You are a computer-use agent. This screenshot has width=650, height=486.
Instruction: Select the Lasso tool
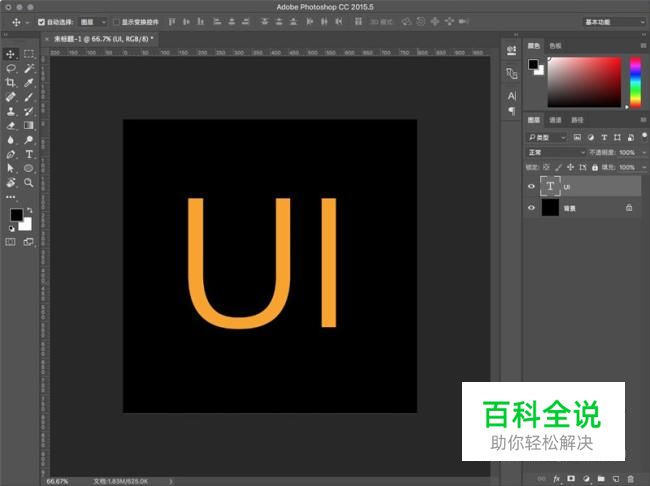point(11,68)
